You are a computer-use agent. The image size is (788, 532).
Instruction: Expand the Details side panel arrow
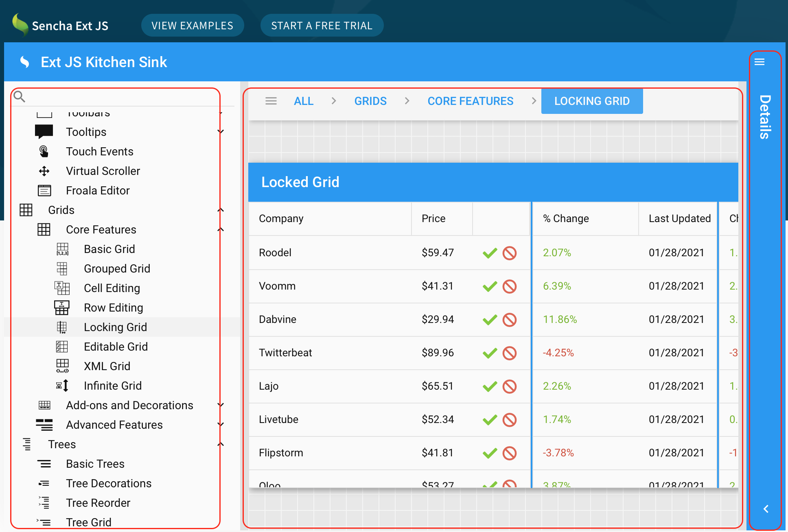pos(766,509)
